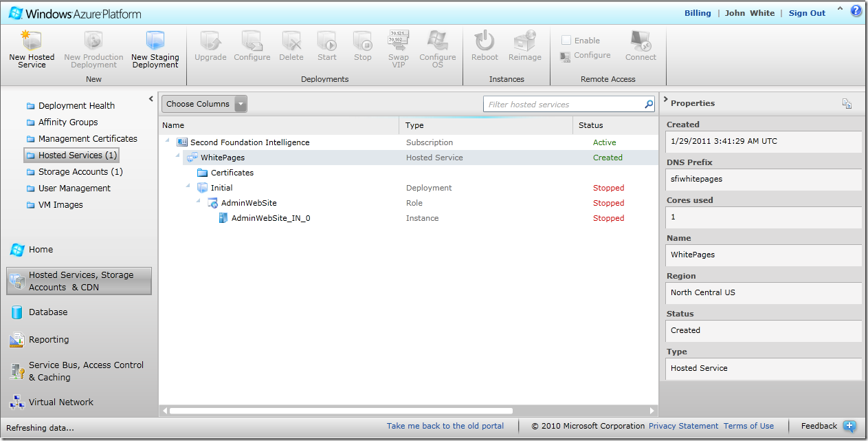Select the Certificates folder row
868x441 pixels.
408,173
